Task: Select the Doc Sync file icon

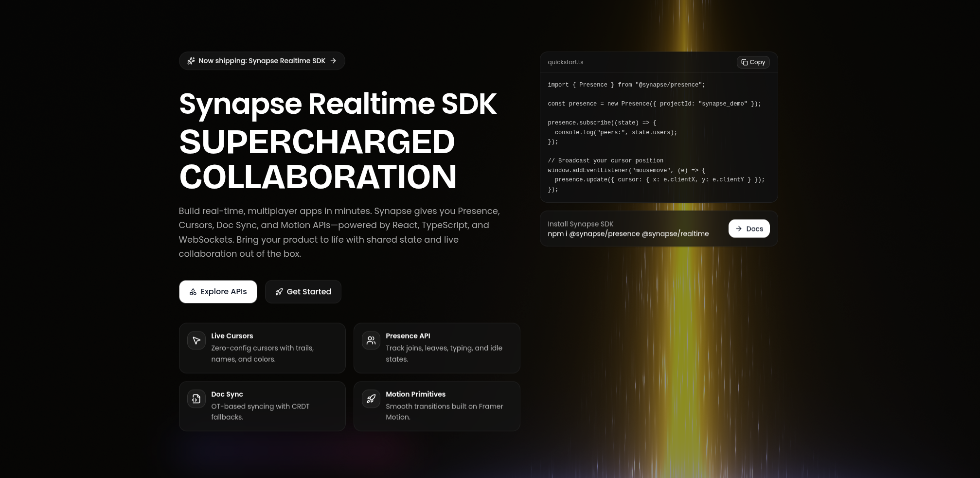Action: click(x=196, y=399)
